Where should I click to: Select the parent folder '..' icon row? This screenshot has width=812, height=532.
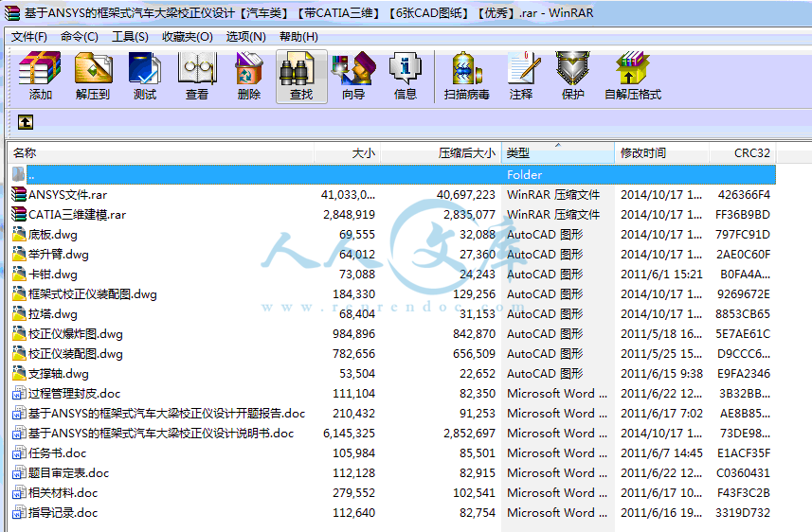pyautogui.click(x=392, y=174)
